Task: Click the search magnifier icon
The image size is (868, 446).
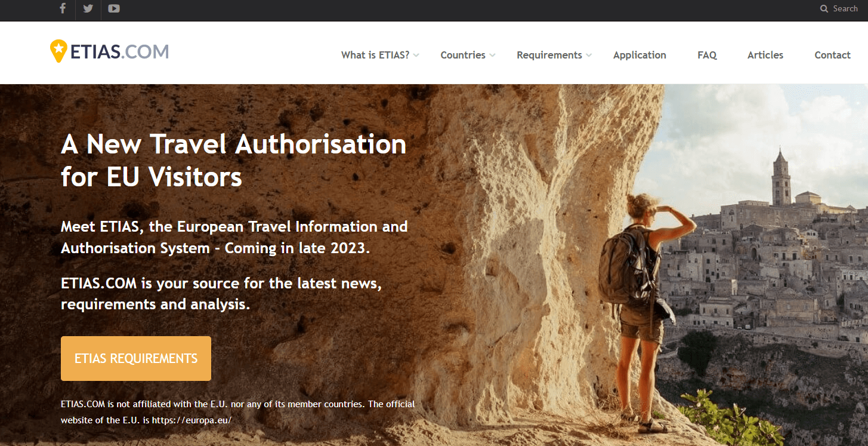Action: pyautogui.click(x=824, y=8)
